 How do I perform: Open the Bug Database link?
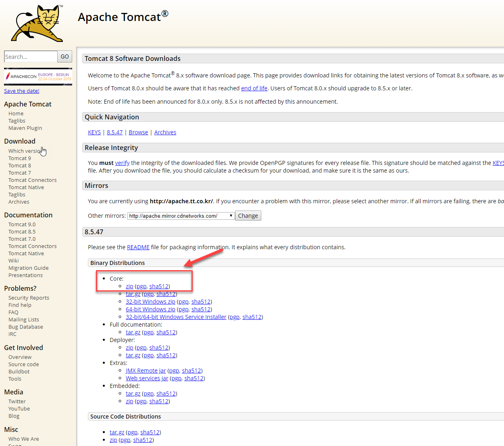26,327
